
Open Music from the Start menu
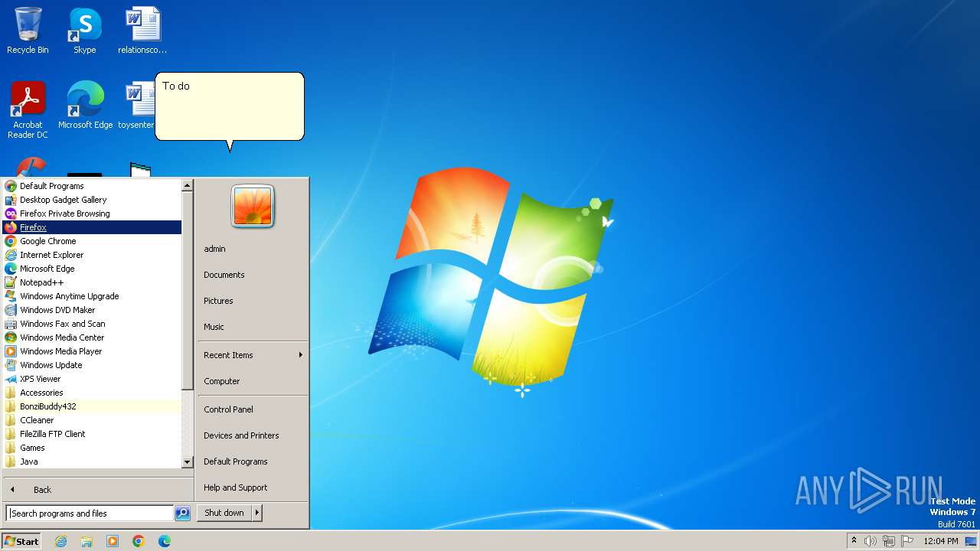point(253,327)
